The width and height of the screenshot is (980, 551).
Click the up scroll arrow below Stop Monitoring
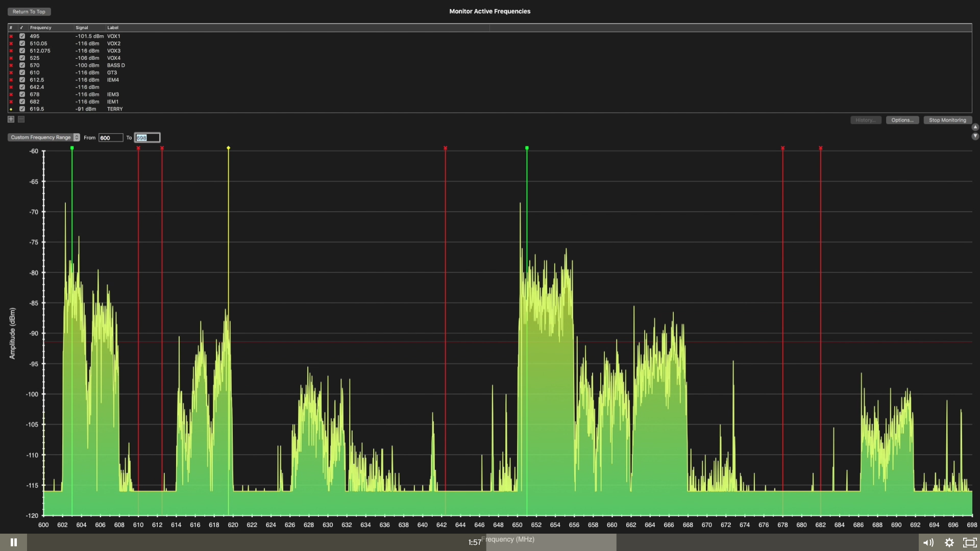tap(975, 128)
